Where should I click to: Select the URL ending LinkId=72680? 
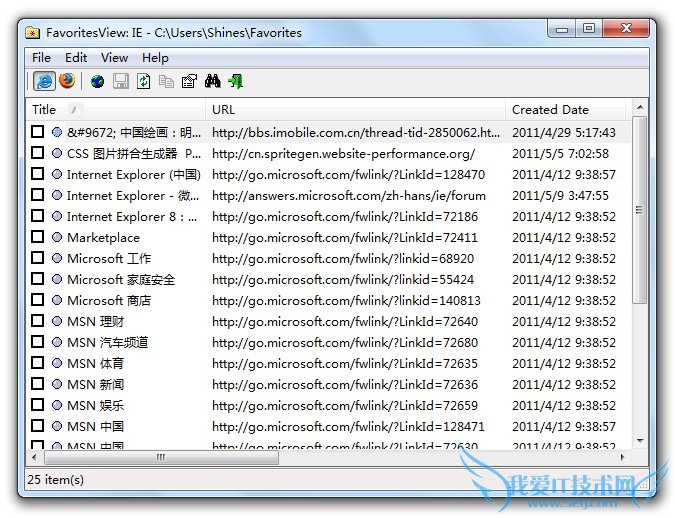(x=345, y=342)
